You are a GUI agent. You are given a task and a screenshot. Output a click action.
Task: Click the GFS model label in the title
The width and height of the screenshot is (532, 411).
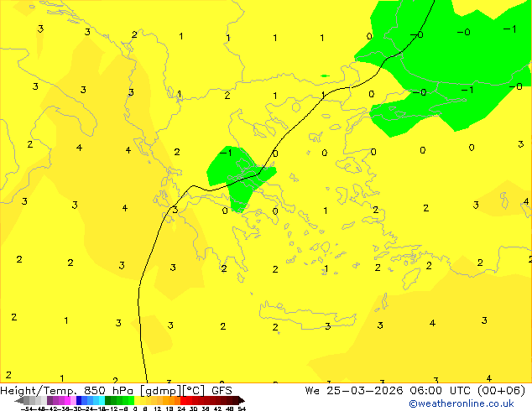click(222, 391)
